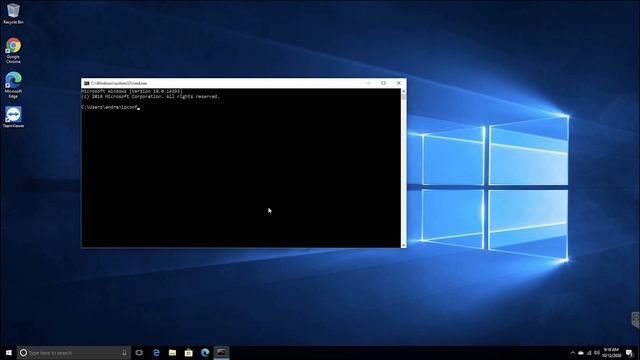Click the OneDrive cloud tray icon
The image size is (640, 360).
tap(581, 353)
